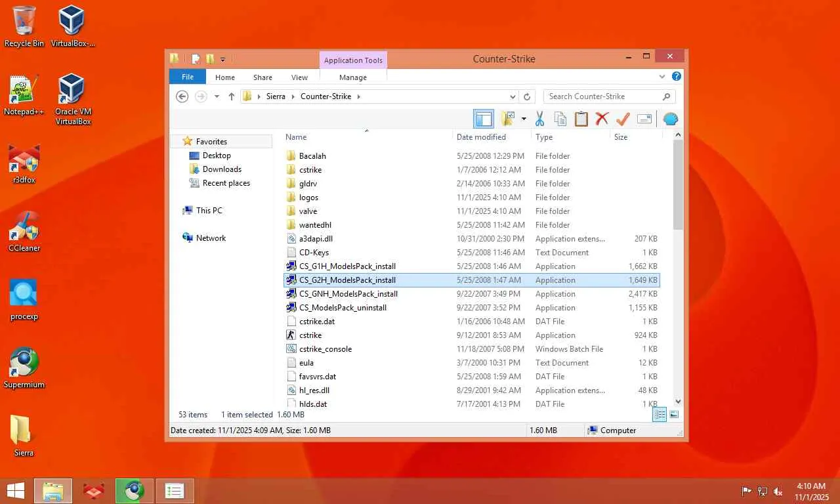The height and width of the screenshot is (504, 840).
Task: Switch to the Share ribbon tab
Action: (x=262, y=77)
